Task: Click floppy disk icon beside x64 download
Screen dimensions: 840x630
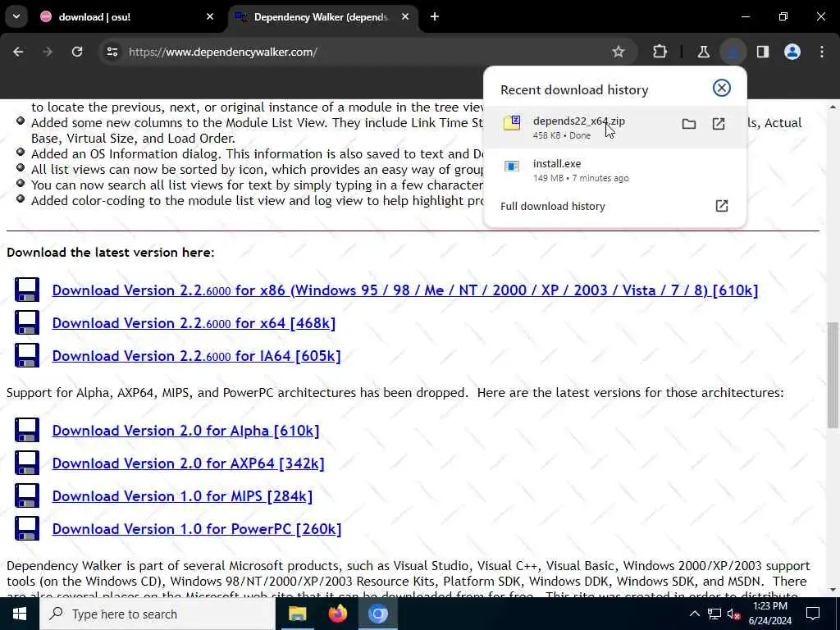Action: coord(27,322)
